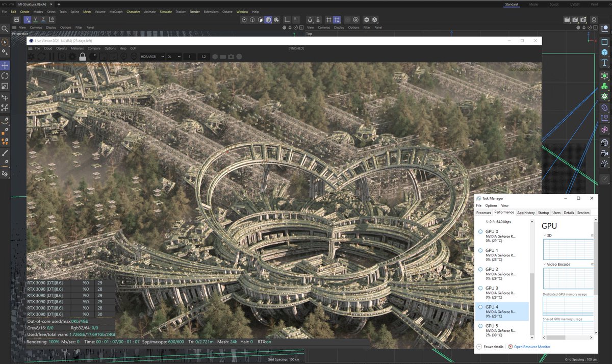
Task: Add a new document tab with plus
Action: (59, 4)
